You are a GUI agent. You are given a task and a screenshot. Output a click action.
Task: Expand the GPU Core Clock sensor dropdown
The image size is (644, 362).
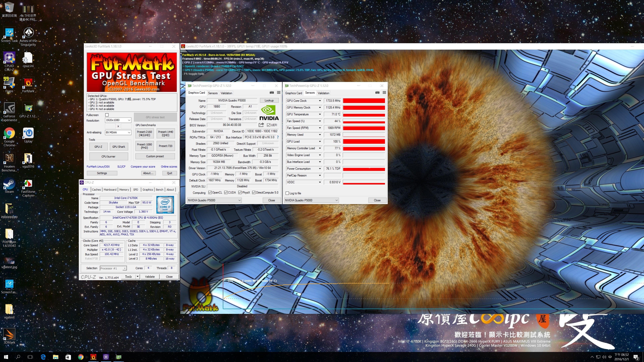tap(320, 101)
